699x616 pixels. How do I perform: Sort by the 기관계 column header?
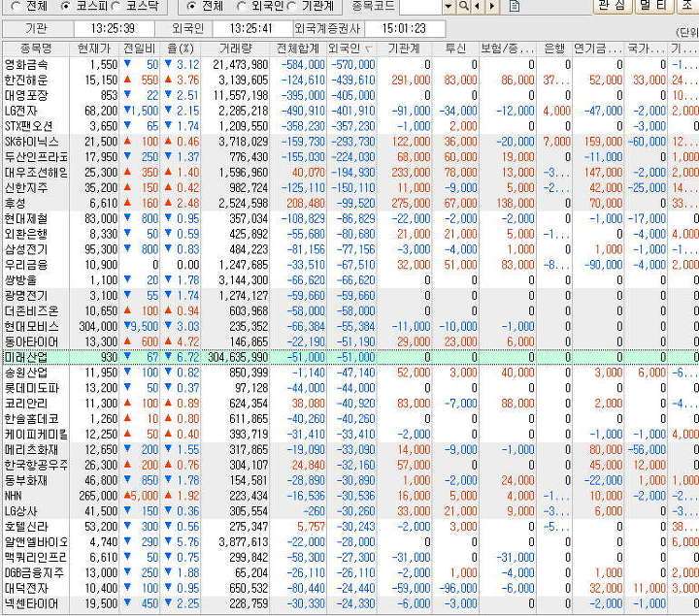coord(404,49)
